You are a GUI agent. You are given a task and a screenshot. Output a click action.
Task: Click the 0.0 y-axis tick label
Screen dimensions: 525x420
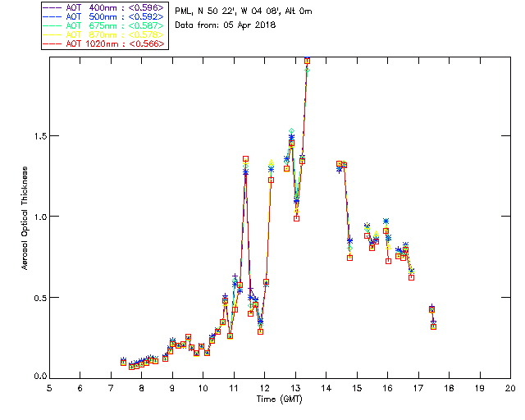(x=40, y=377)
